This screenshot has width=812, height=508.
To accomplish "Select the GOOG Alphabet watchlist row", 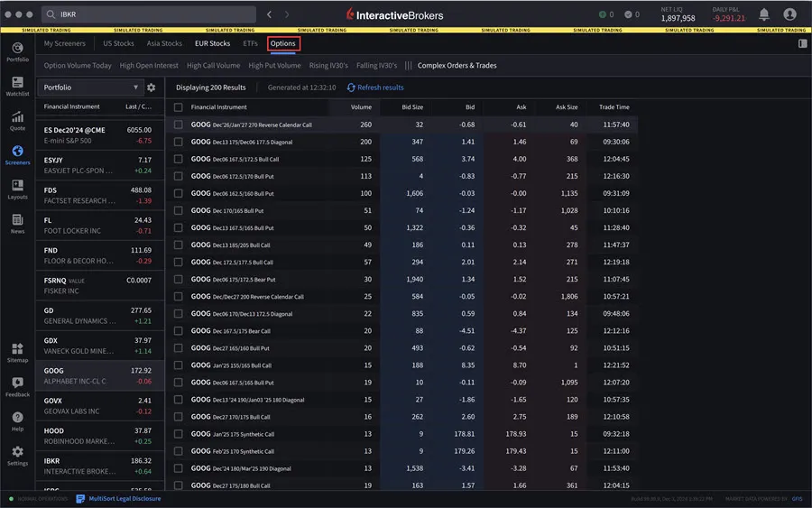I will (x=98, y=376).
